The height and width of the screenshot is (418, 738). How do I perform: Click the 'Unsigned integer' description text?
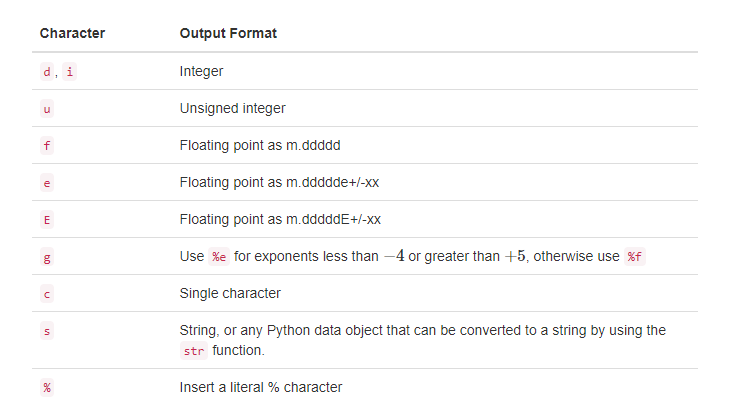tap(231, 108)
